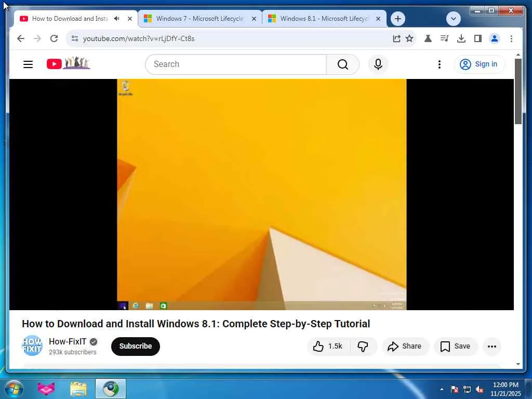The width and height of the screenshot is (532, 399).
Task: Toggle the browser side panel icon
Action: pyautogui.click(x=478, y=38)
